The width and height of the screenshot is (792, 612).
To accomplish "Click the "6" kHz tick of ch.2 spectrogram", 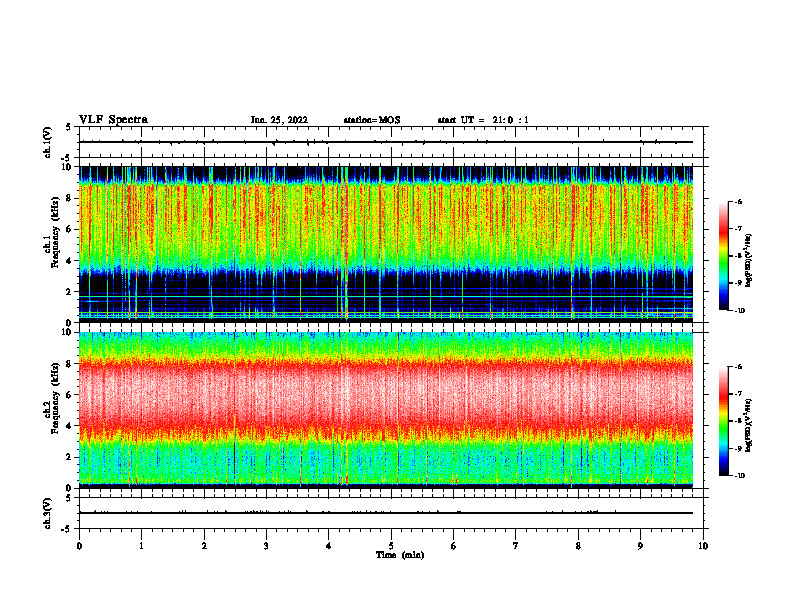I will pyautogui.click(x=70, y=395).
